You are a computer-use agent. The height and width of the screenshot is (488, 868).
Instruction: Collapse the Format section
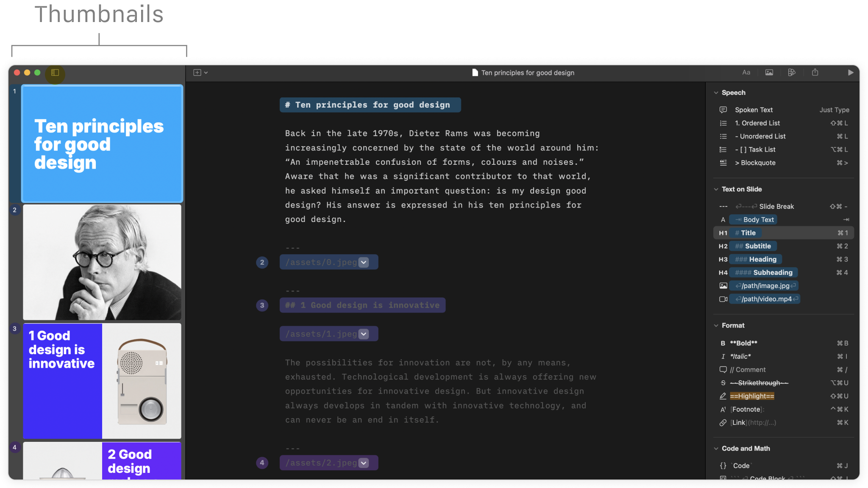[716, 325]
